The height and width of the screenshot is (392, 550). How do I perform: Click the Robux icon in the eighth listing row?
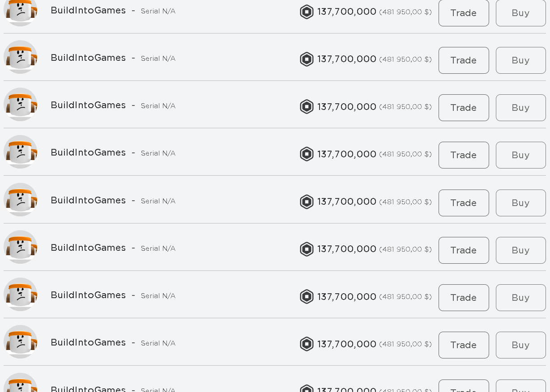click(307, 344)
